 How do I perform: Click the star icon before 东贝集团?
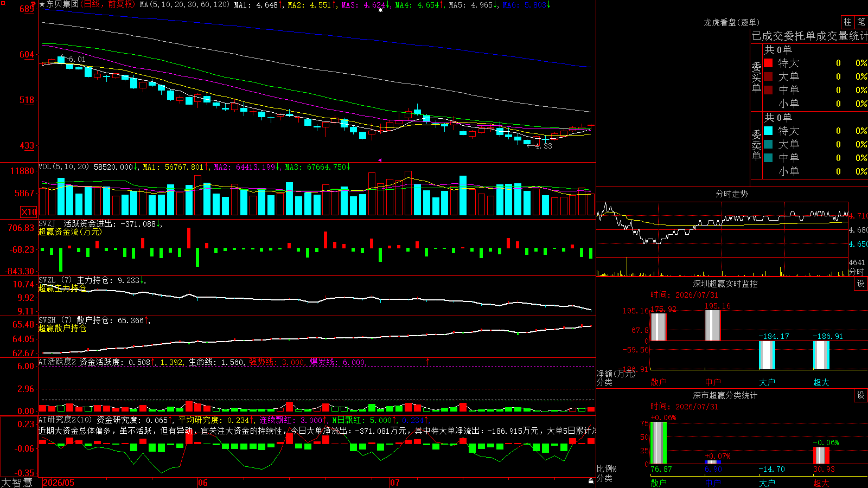(42, 4)
